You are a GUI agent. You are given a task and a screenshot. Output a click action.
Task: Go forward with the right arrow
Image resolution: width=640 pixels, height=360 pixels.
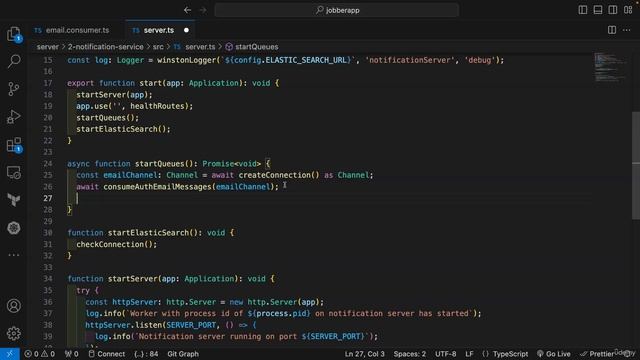203,10
